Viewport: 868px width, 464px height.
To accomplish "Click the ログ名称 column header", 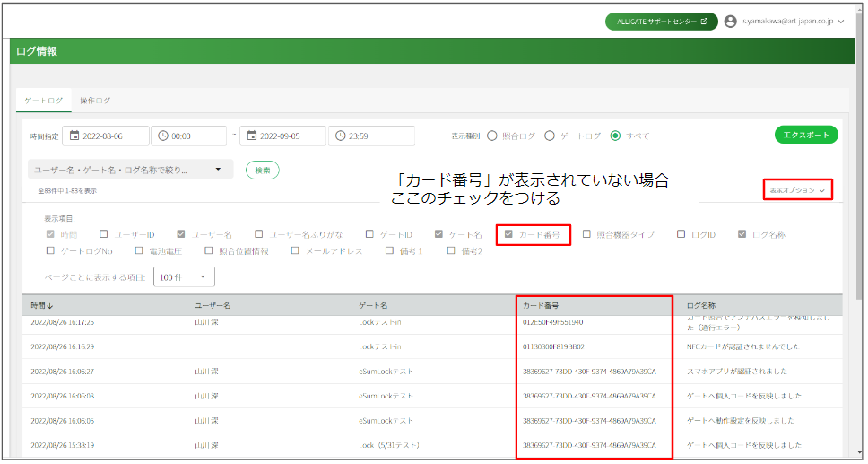I will coord(701,306).
